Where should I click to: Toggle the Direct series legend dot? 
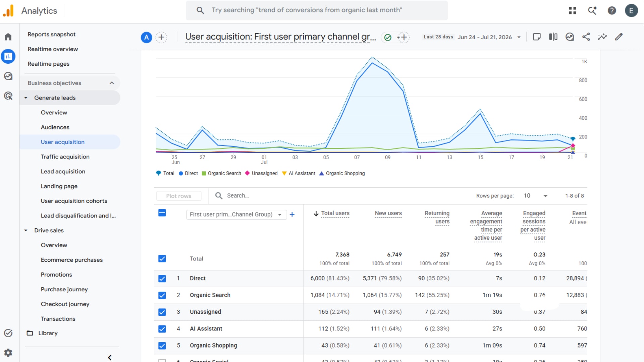tap(181, 173)
